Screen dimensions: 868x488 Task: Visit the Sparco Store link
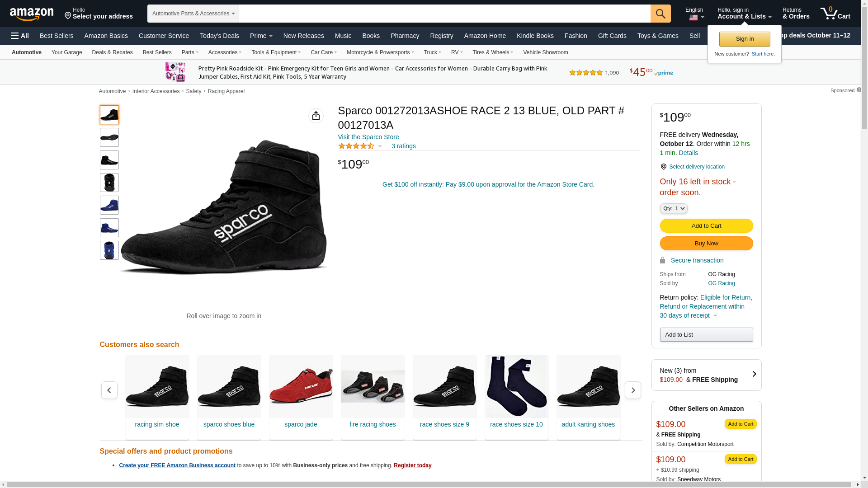click(368, 137)
